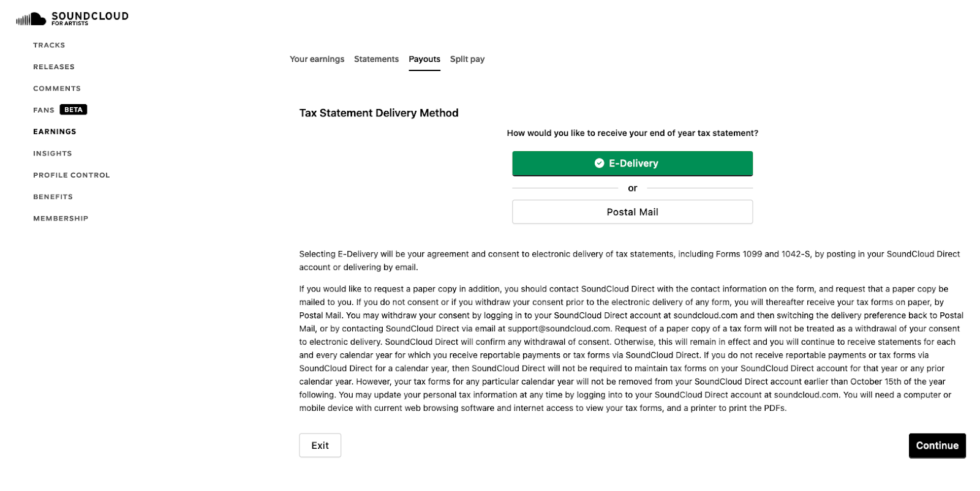Open the Membership section in sidebar

click(60, 218)
